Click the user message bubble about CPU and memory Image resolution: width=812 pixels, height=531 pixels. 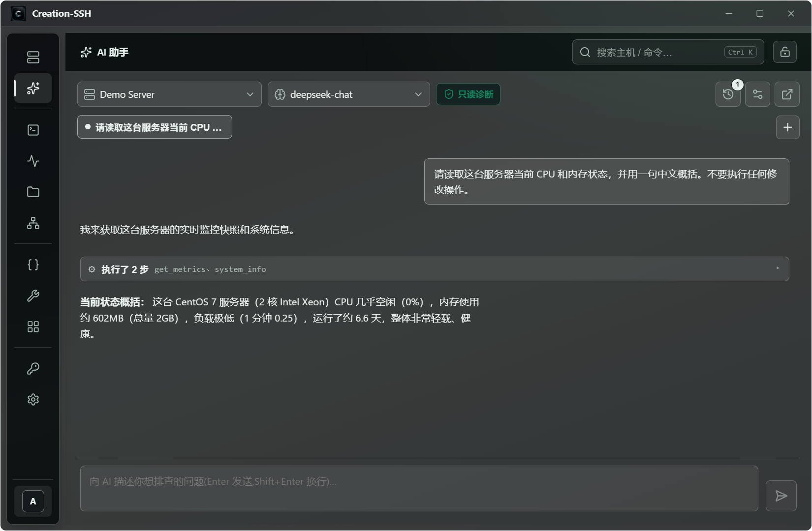(606, 181)
